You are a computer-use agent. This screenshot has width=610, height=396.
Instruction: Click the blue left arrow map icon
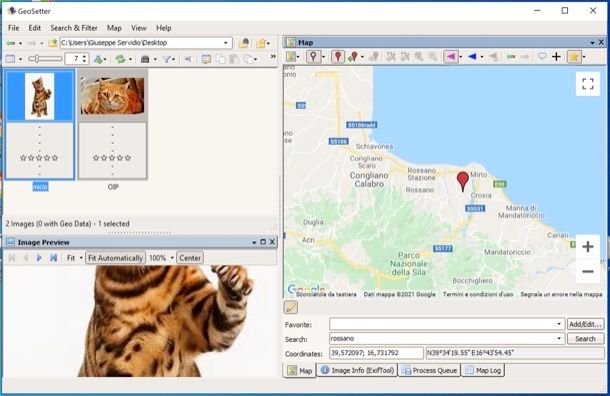pos(472,57)
